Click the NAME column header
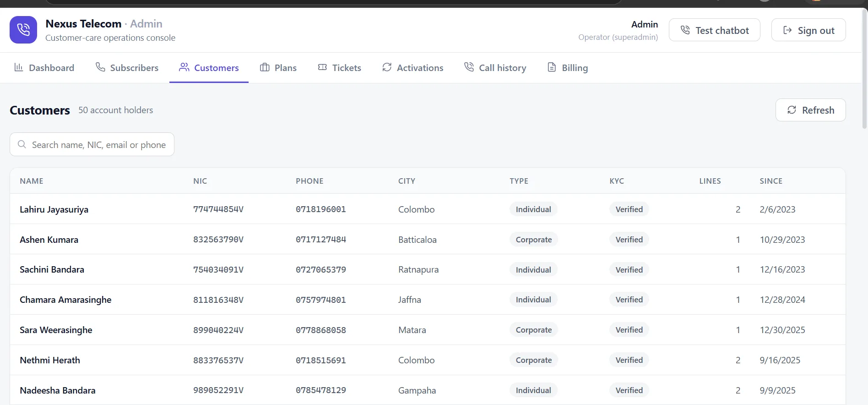Image resolution: width=868 pixels, height=405 pixels. [x=32, y=181]
